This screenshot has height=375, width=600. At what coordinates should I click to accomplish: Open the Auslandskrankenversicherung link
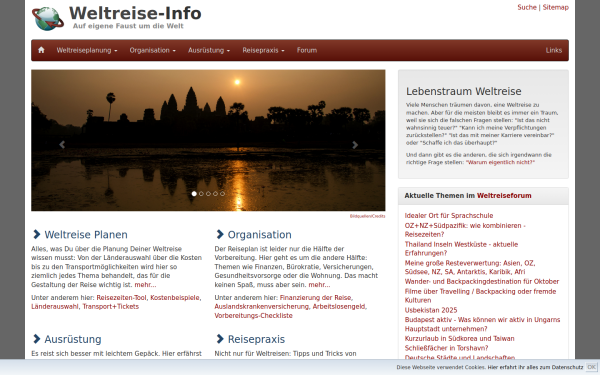coord(262,307)
